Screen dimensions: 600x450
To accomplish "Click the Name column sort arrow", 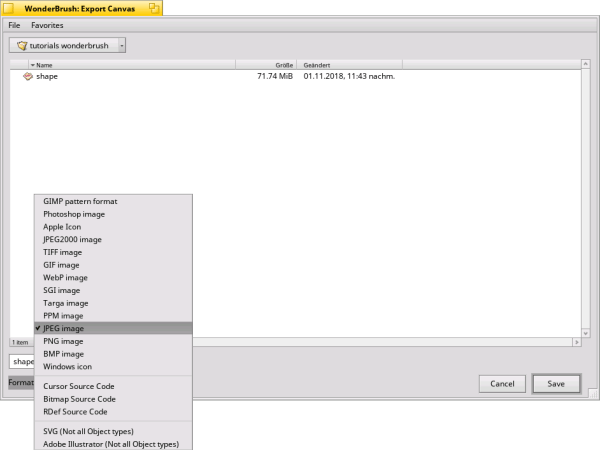I will tap(33, 64).
